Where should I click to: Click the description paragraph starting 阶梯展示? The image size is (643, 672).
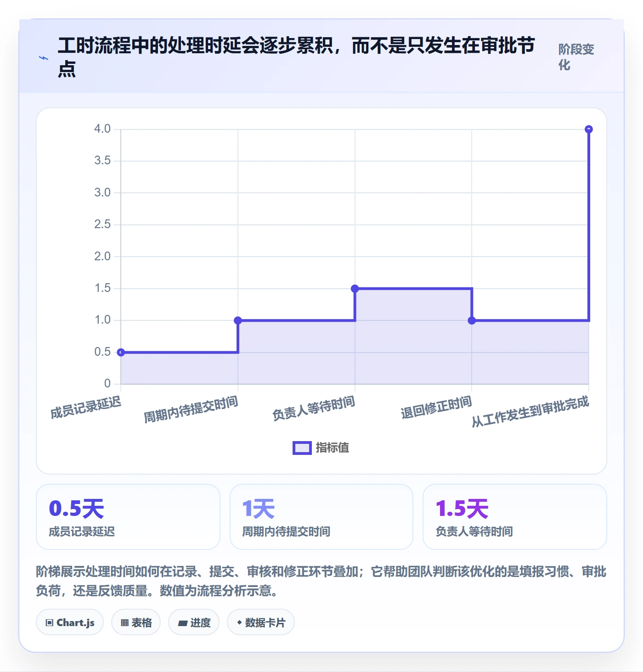pyautogui.click(x=321, y=581)
